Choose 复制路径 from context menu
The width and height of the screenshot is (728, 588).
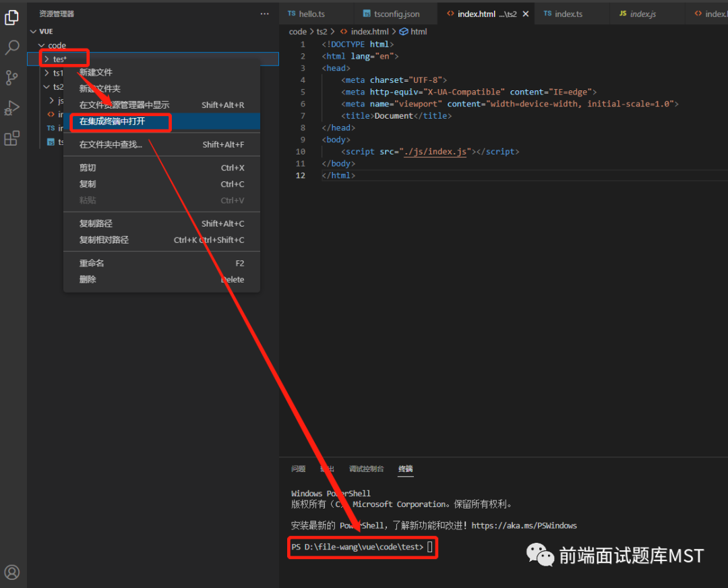click(162, 223)
